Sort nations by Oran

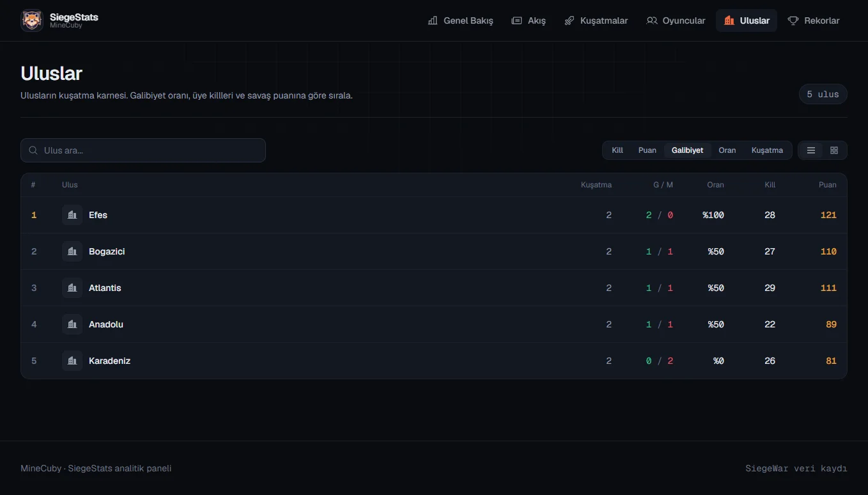coord(727,150)
